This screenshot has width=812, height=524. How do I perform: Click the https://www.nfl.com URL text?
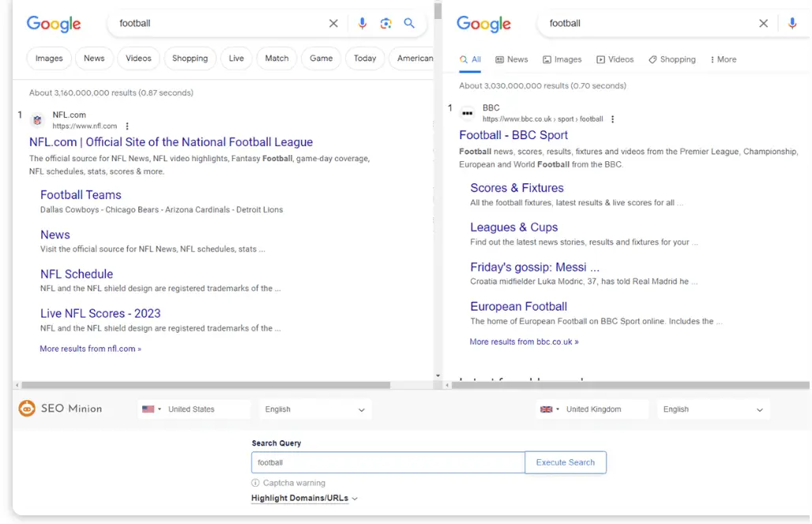click(x=85, y=126)
